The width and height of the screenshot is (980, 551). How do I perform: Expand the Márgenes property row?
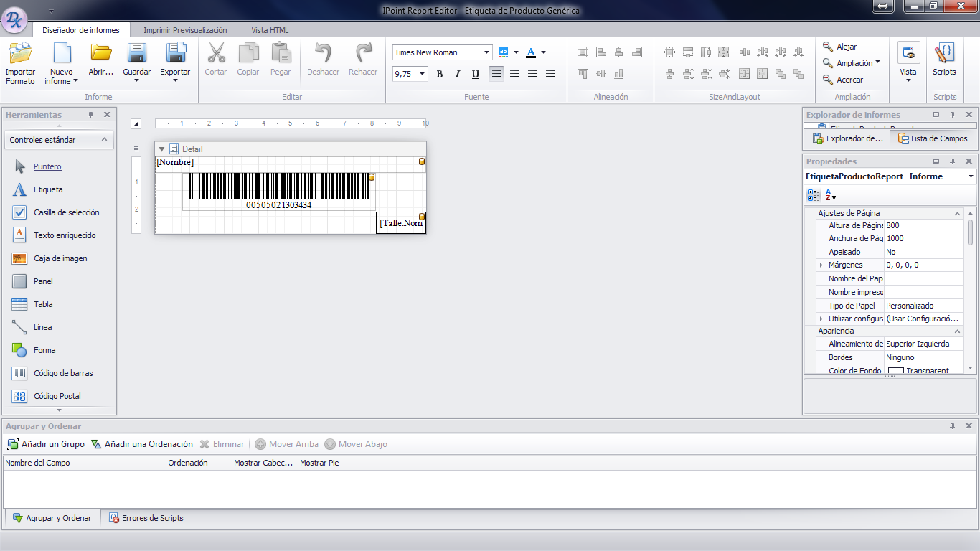pyautogui.click(x=821, y=265)
